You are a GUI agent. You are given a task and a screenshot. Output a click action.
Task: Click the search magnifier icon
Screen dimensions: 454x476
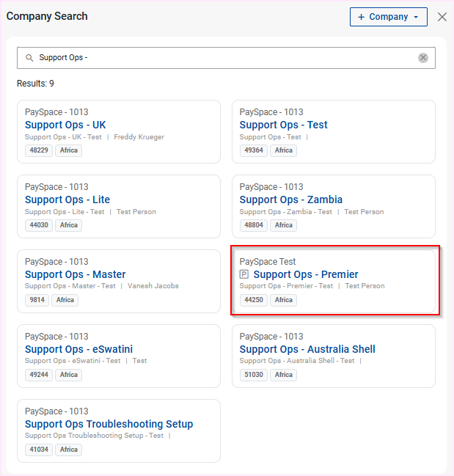(29, 58)
